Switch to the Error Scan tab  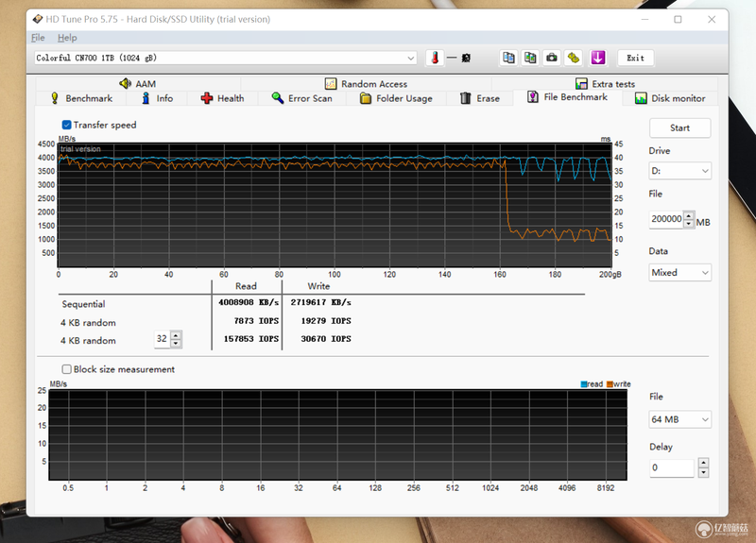302,98
